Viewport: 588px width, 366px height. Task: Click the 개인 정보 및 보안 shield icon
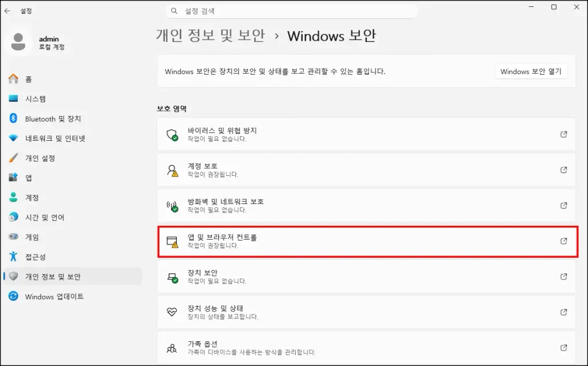coord(14,276)
